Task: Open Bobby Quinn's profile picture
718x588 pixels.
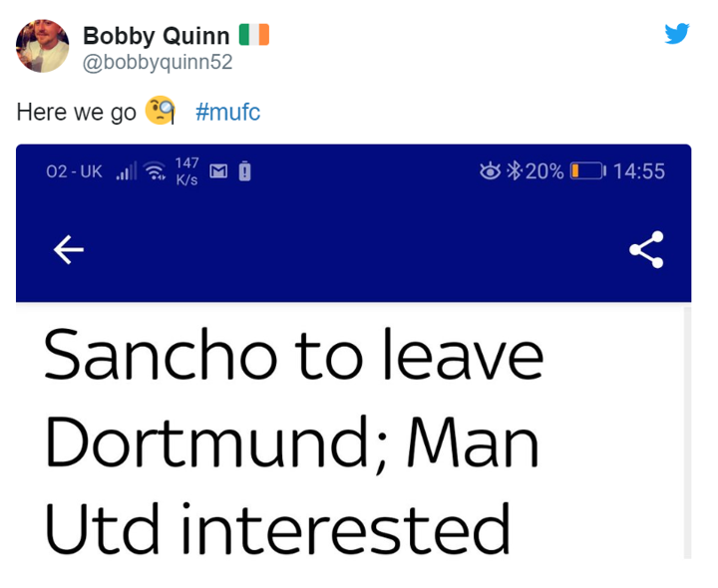Action: click(43, 46)
